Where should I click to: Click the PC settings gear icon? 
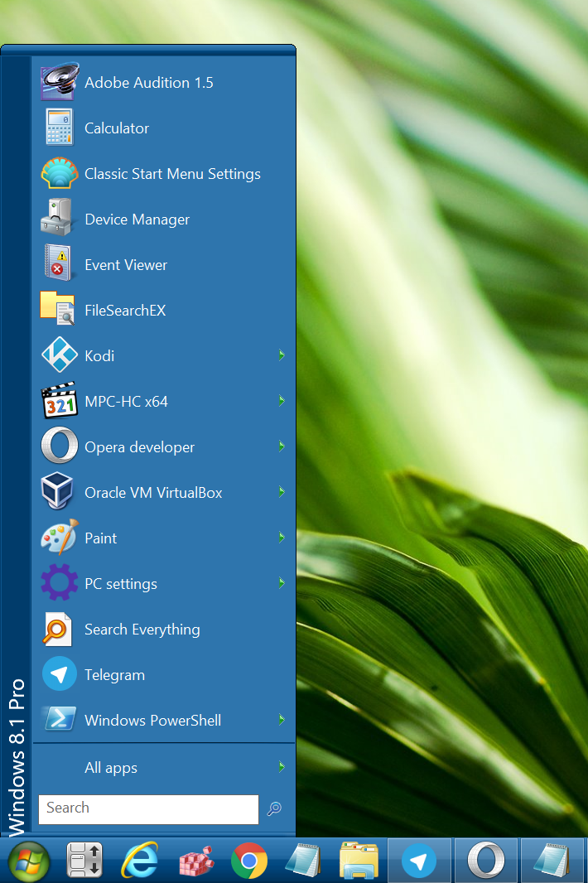point(60,583)
